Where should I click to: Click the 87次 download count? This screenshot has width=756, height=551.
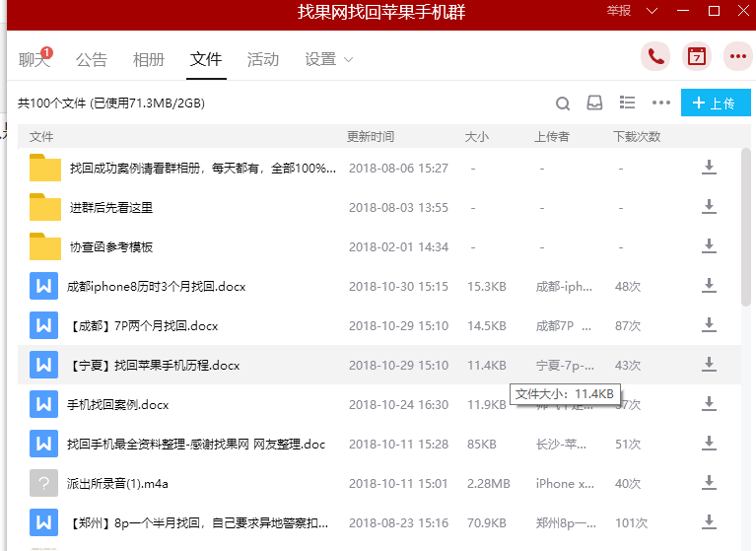(628, 326)
